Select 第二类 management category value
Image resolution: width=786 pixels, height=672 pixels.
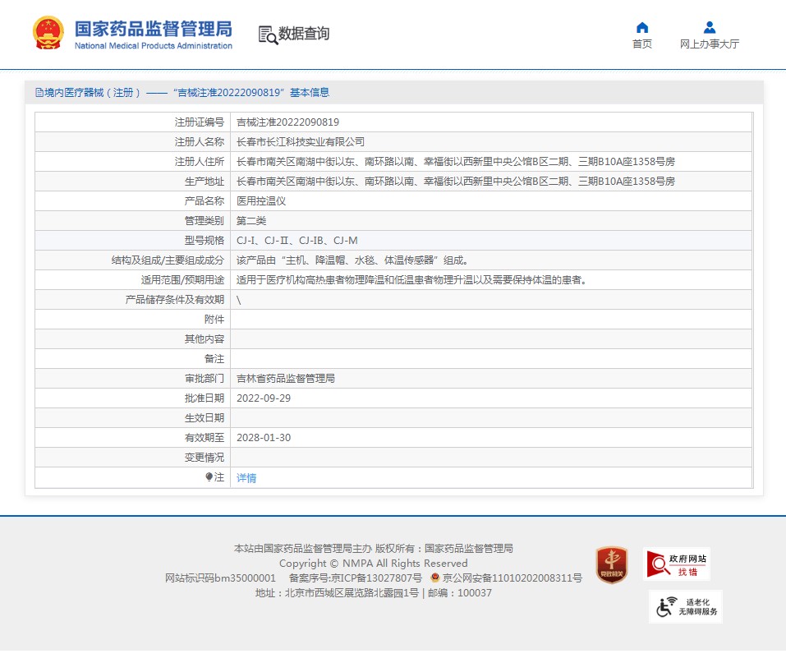[x=251, y=221]
